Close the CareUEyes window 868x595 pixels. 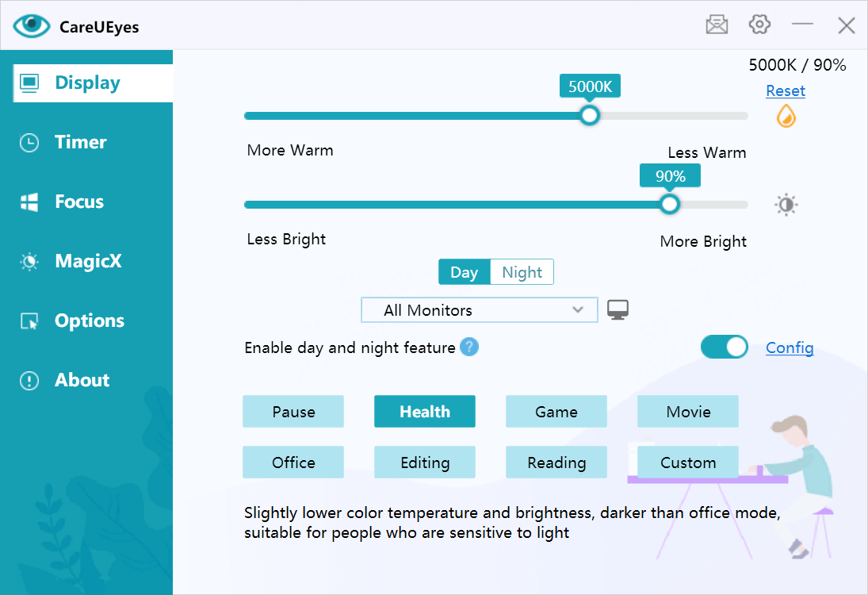coord(846,25)
